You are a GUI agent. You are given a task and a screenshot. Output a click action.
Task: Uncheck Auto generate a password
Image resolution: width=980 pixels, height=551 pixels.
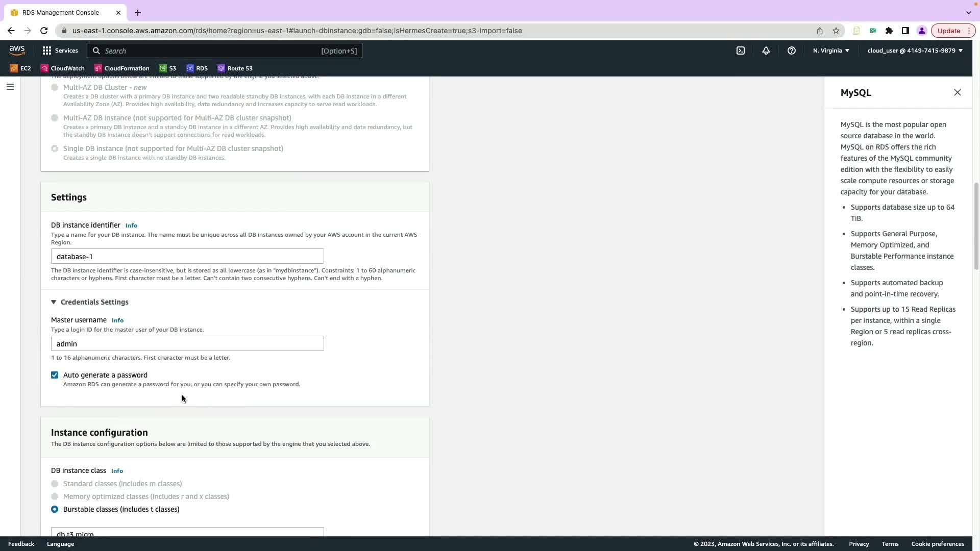click(55, 375)
